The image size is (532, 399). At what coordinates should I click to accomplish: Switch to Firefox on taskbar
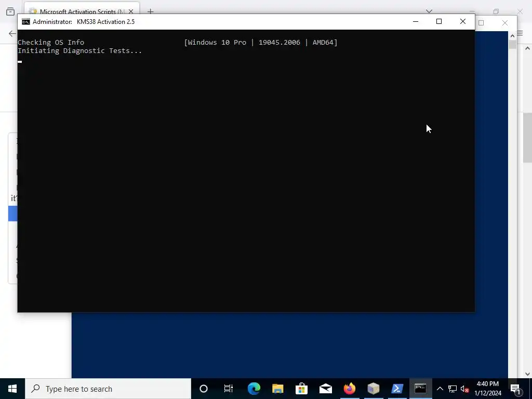(350, 389)
